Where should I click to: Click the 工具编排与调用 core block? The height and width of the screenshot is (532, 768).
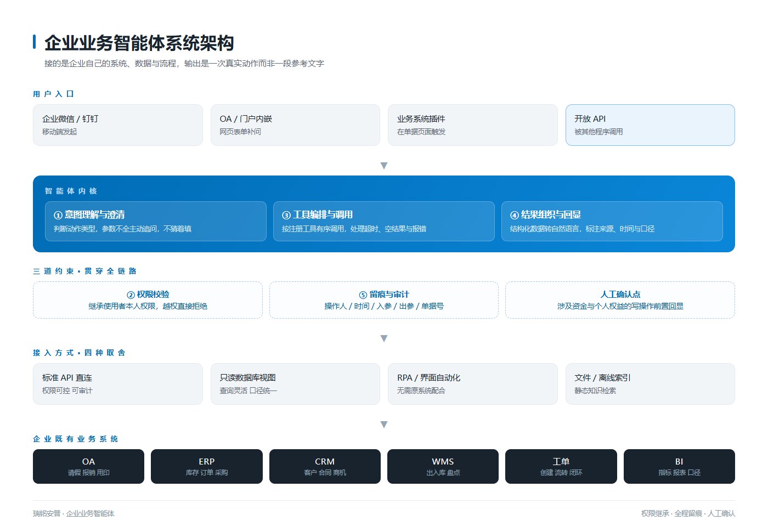384,221
